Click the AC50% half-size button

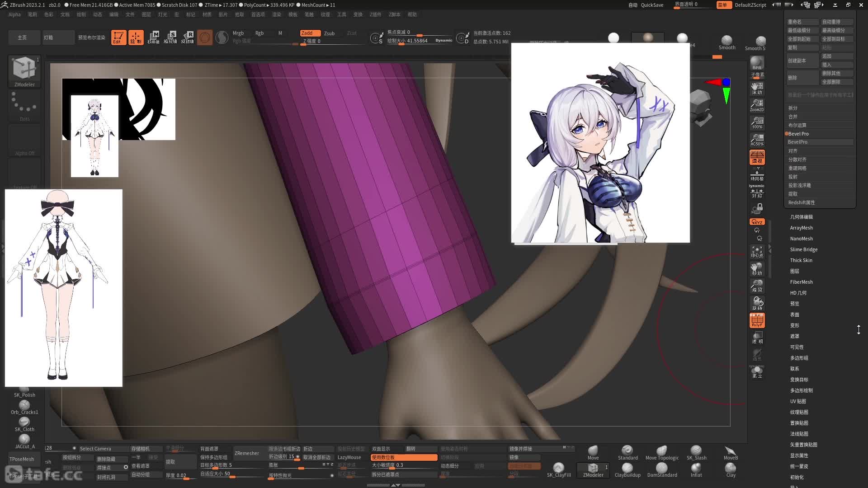coord(757,140)
